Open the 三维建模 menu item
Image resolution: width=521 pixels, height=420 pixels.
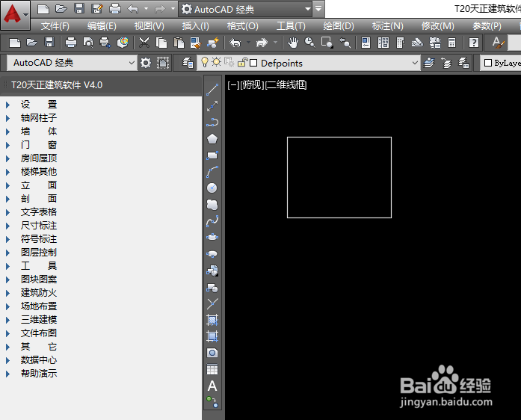coord(39,320)
